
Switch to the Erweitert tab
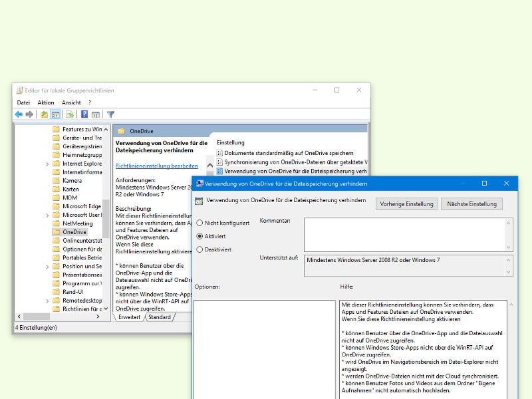(x=129, y=317)
